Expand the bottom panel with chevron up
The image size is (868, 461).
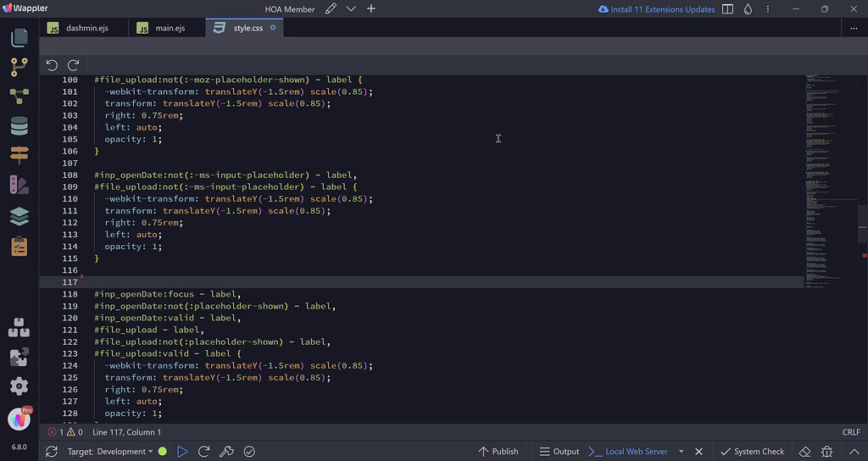[x=854, y=452]
